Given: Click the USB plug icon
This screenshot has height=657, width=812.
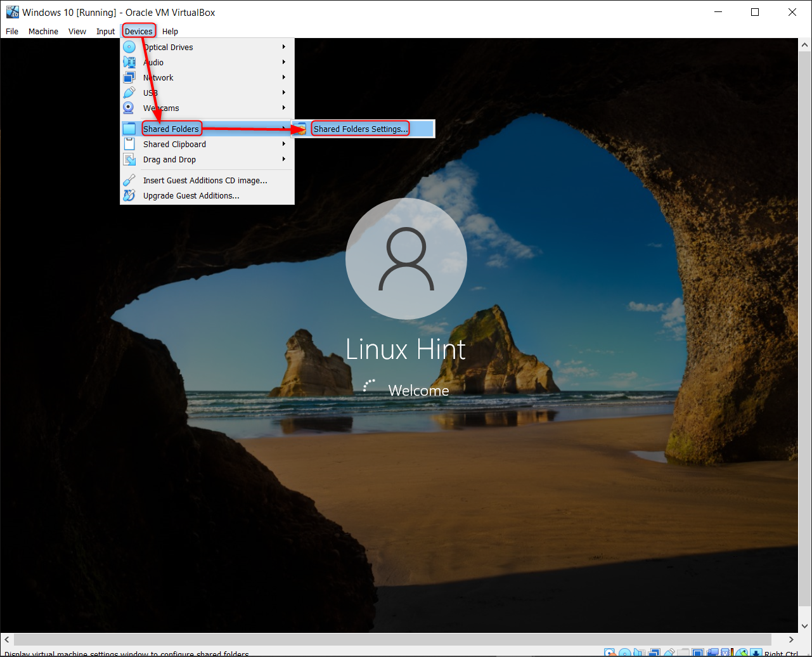Looking at the screenshot, I should (129, 93).
